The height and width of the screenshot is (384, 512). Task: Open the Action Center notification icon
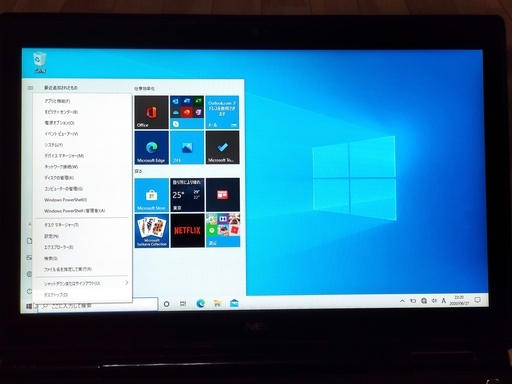pyautogui.click(x=477, y=300)
